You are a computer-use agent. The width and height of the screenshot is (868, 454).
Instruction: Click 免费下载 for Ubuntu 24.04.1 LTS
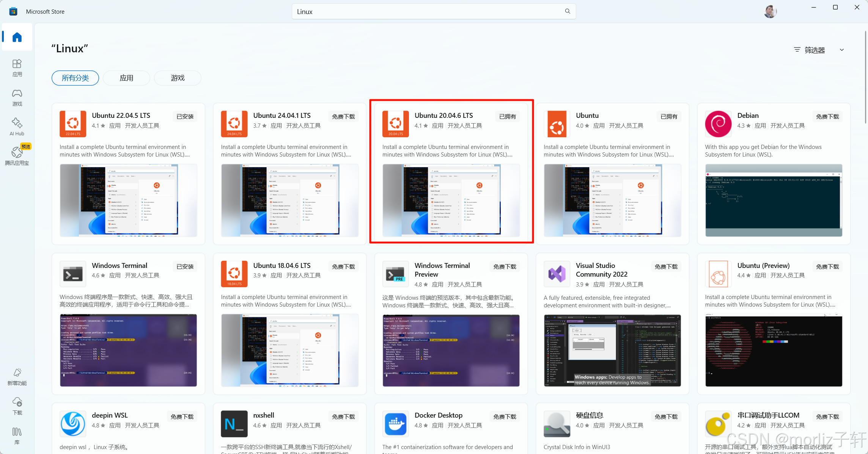click(343, 116)
